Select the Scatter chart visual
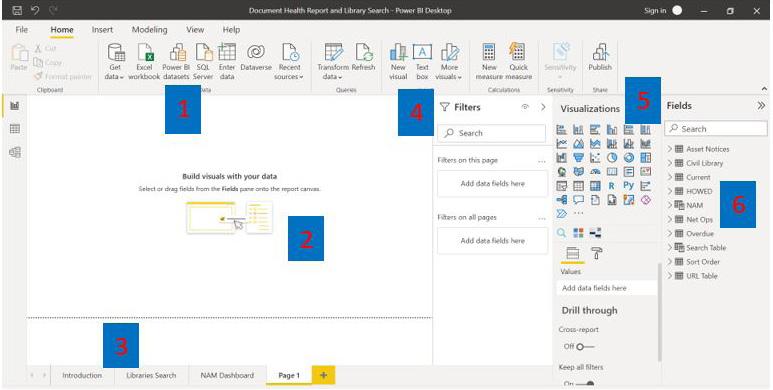 [x=595, y=158]
